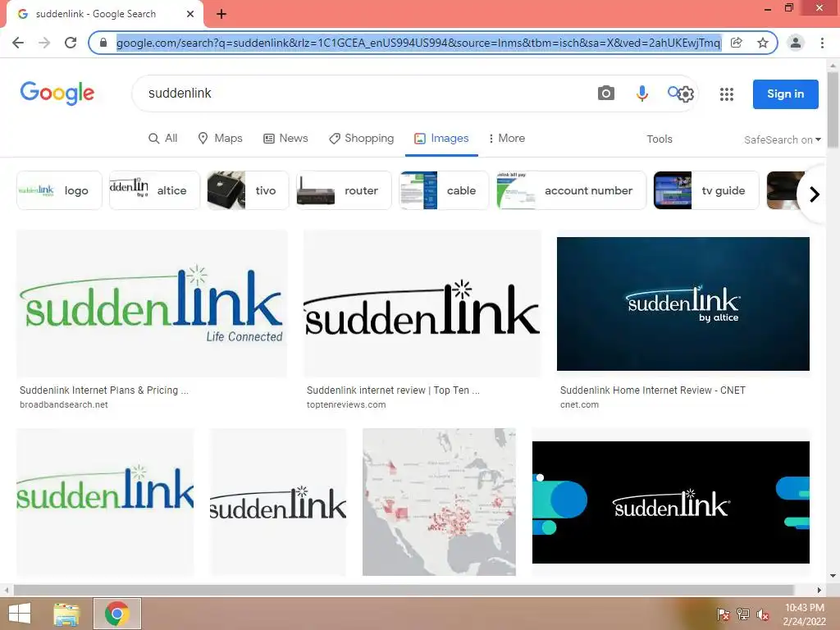Screen dimensions: 840x630
Task: Click the horizontal scrollbar right arrow
Action: 819,590
